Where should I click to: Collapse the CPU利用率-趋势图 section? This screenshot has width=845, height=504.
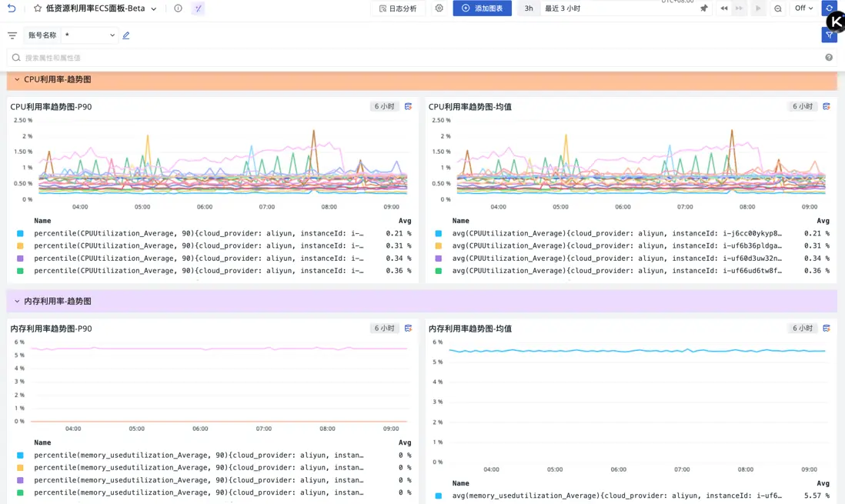click(x=17, y=79)
